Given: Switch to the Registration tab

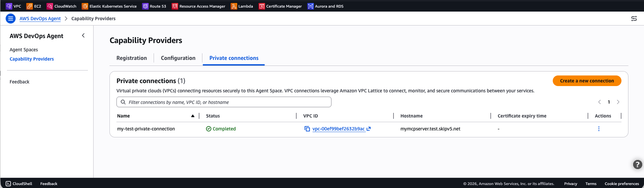Looking at the screenshot, I should pos(131,58).
